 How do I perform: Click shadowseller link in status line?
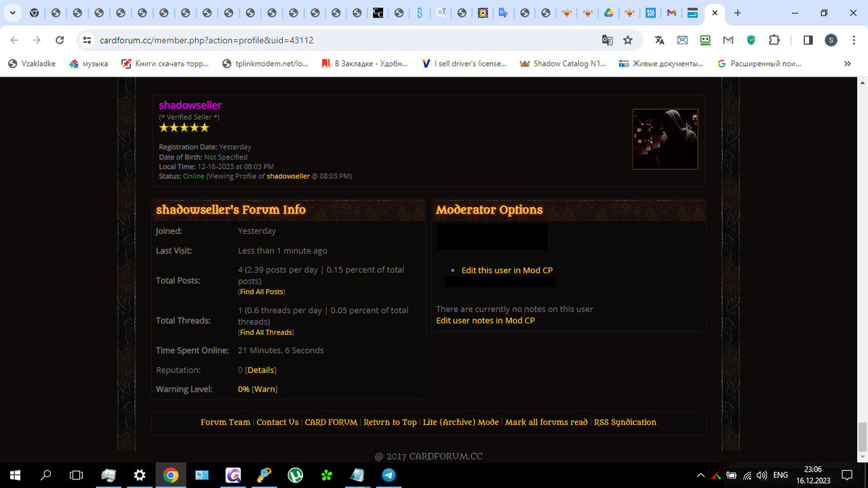(288, 176)
